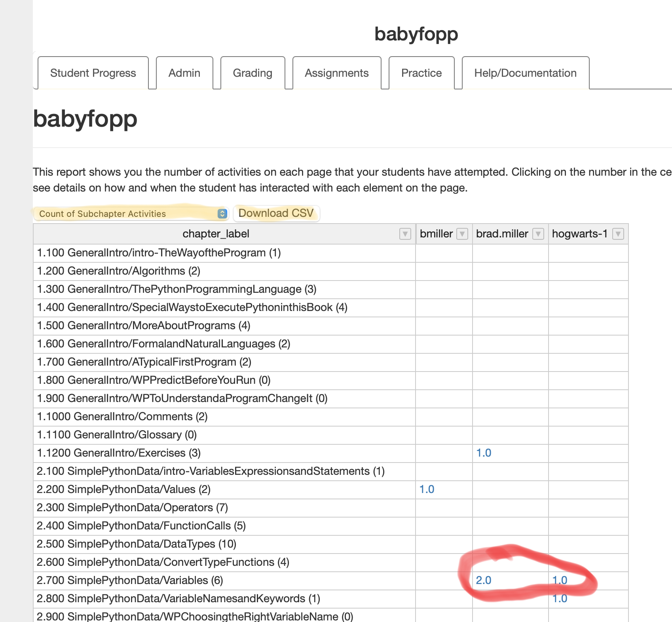Select the Assignments tab
The height and width of the screenshot is (622, 672).
click(x=336, y=73)
